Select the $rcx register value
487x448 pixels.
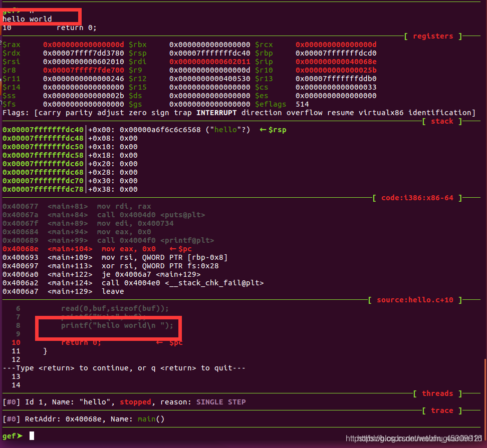pyautogui.click(x=336, y=45)
